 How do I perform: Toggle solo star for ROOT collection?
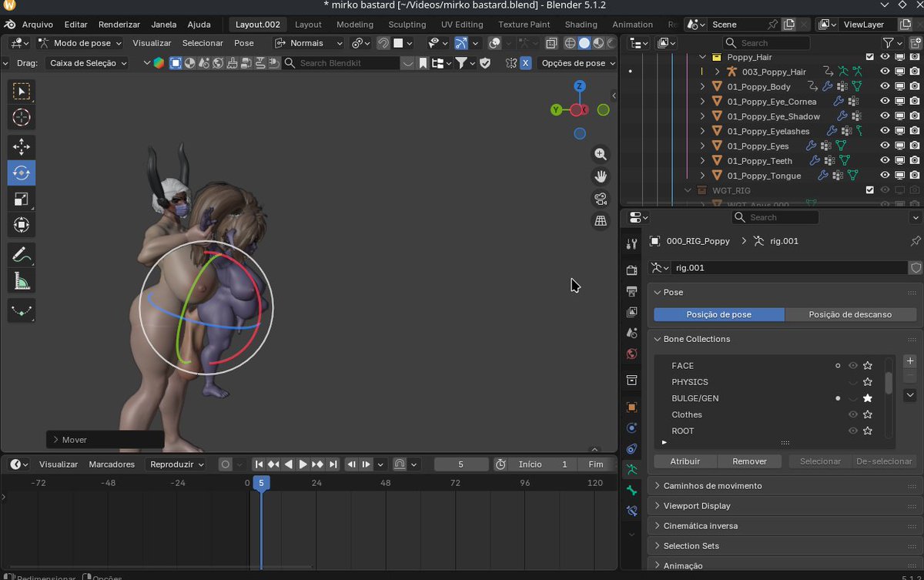pyautogui.click(x=868, y=431)
